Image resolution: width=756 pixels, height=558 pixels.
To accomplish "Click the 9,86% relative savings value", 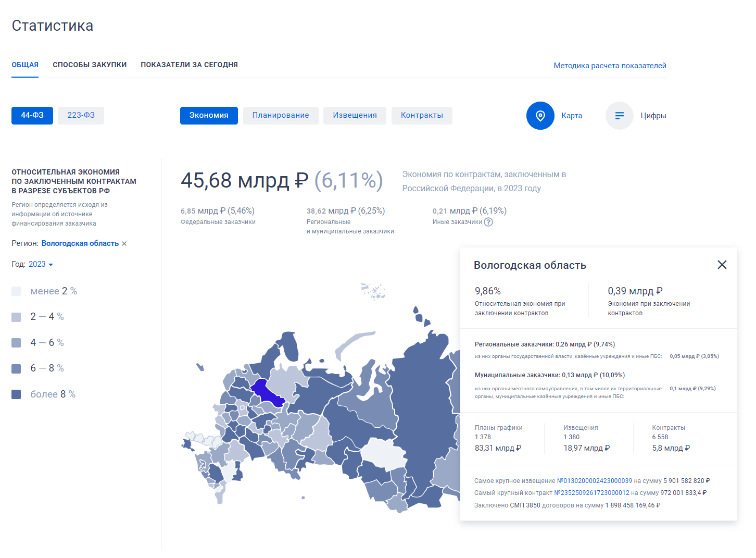I will 488,291.
